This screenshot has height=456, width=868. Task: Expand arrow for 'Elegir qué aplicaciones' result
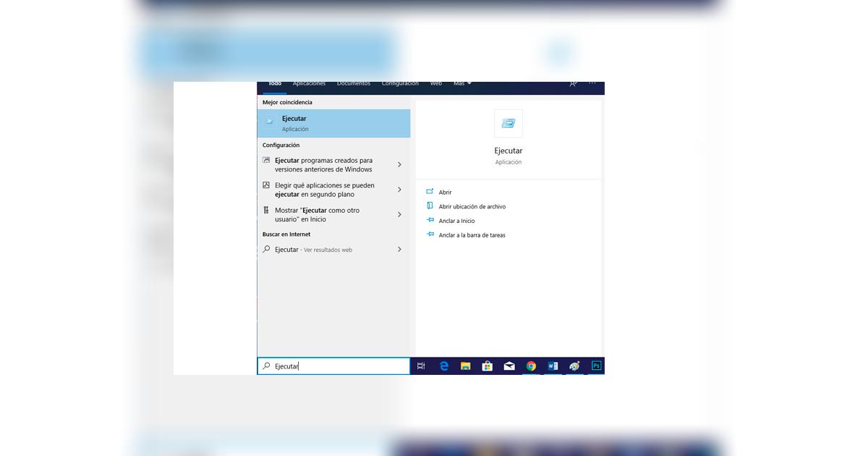coord(399,190)
